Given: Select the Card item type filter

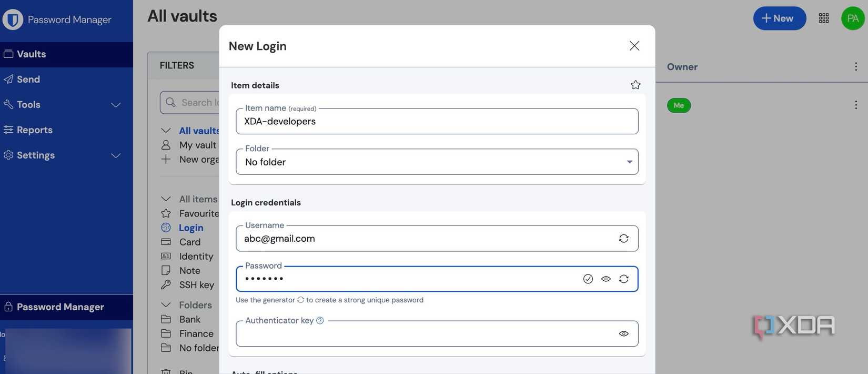Looking at the screenshot, I should [x=189, y=242].
